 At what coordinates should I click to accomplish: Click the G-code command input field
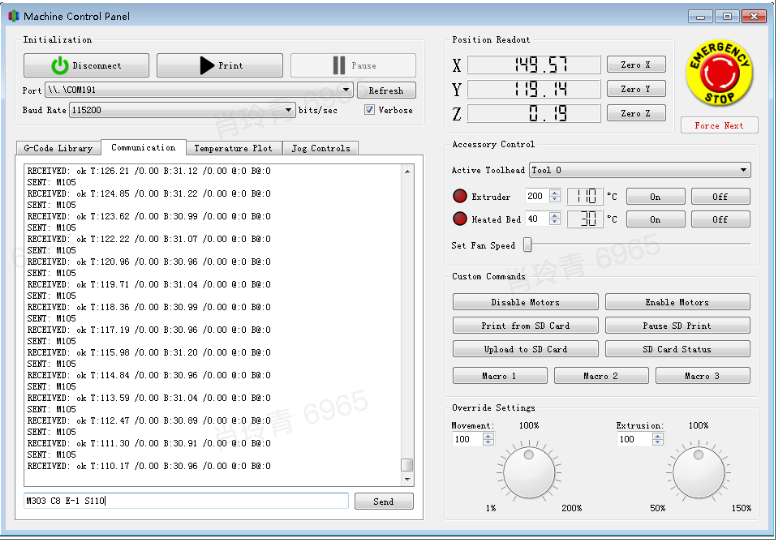(186, 501)
